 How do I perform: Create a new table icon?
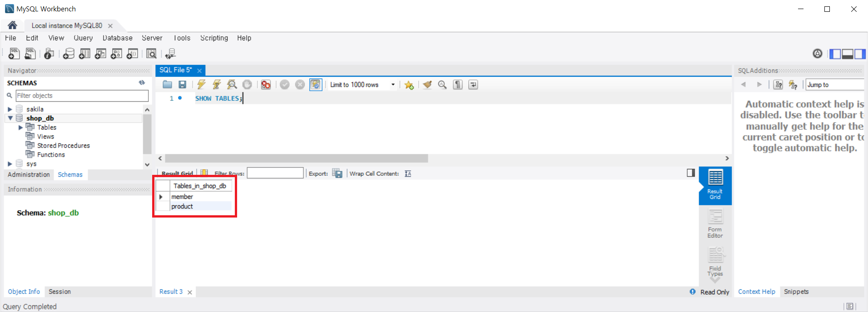pos(84,54)
